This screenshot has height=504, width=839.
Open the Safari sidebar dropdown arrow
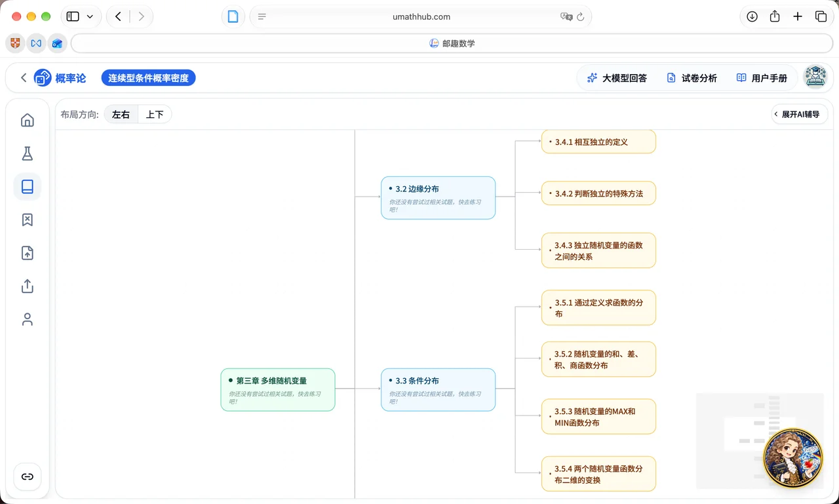(90, 17)
